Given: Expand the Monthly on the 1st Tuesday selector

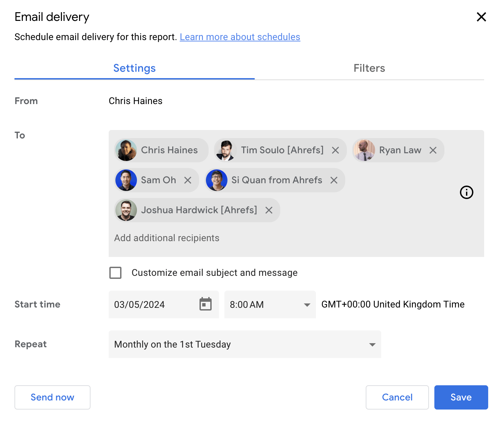Looking at the screenshot, I should [372, 344].
